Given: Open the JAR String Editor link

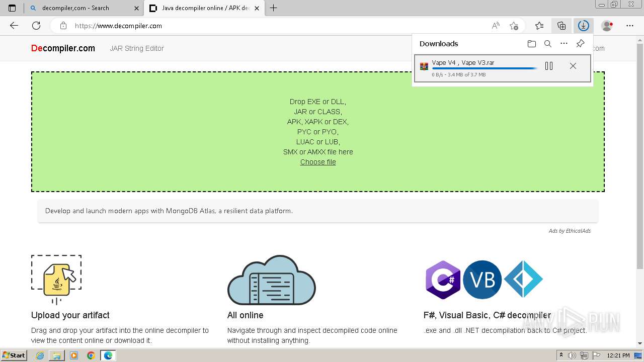Looking at the screenshot, I should pos(137,48).
